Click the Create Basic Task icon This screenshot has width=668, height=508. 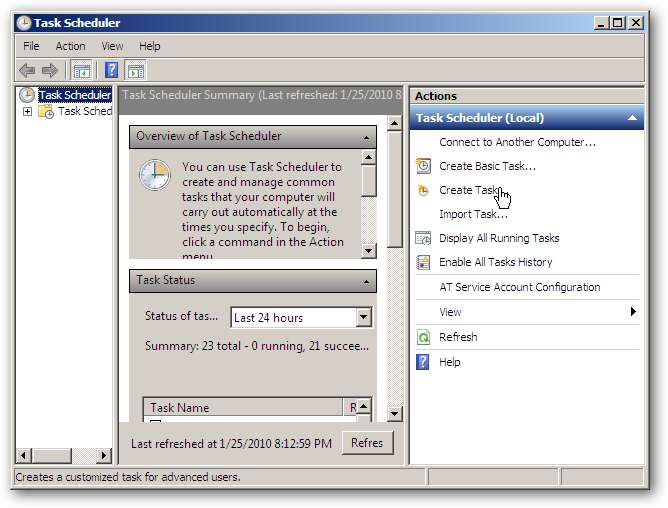click(x=423, y=166)
